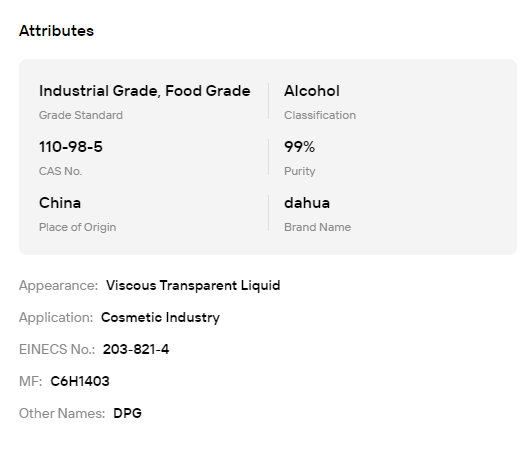This screenshot has width=527, height=455.
Task: Click the CAS No. label
Action: pyautogui.click(x=60, y=171)
